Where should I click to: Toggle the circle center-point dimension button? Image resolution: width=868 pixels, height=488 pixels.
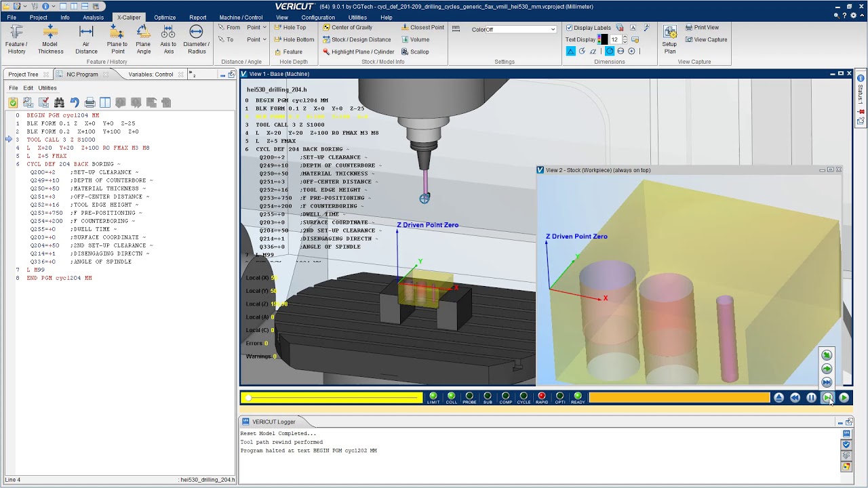pos(632,52)
